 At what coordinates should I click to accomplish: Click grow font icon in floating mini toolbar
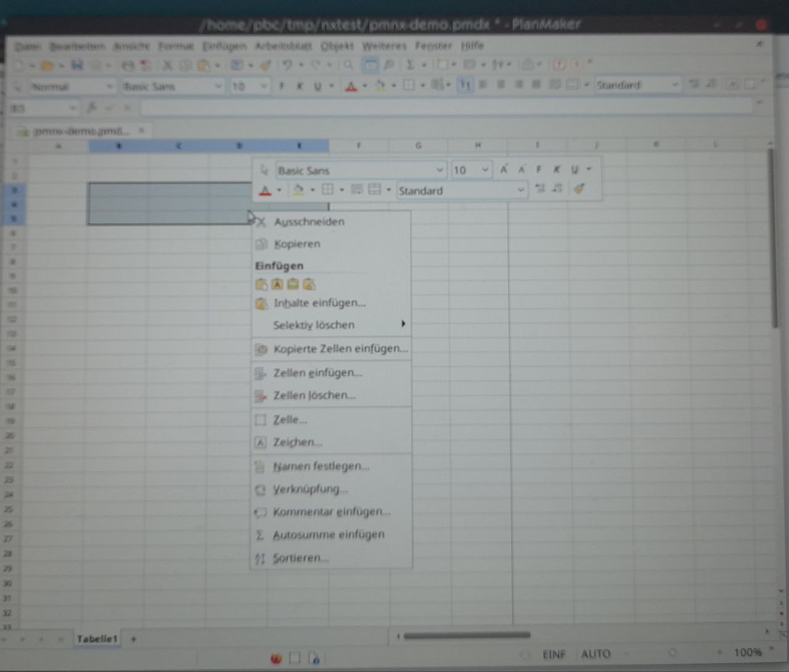(504, 169)
